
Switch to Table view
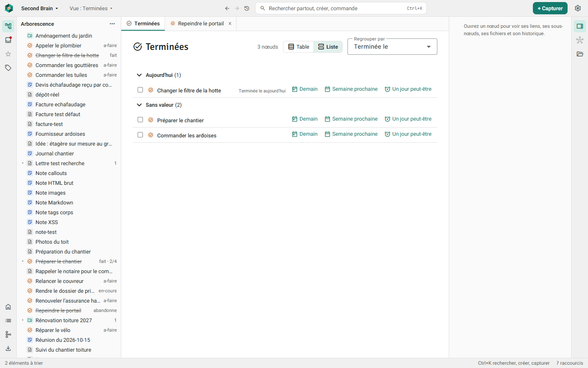pyautogui.click(x=298, y=47)
